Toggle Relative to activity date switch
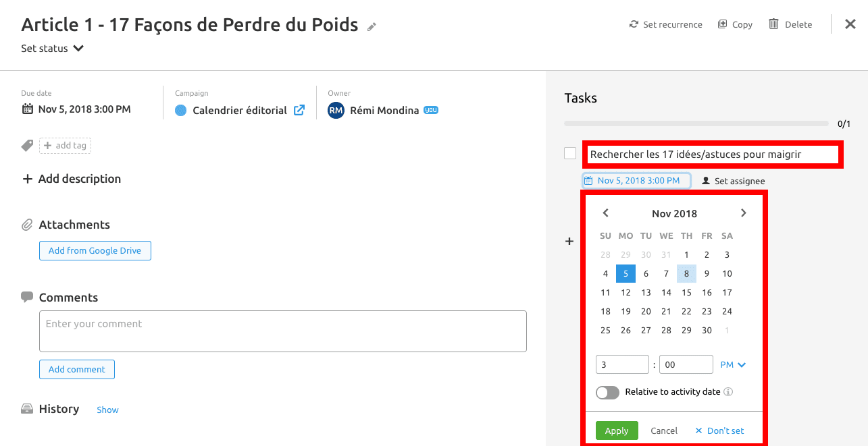Viewport: 868px width, 446px height. point(607,393)
